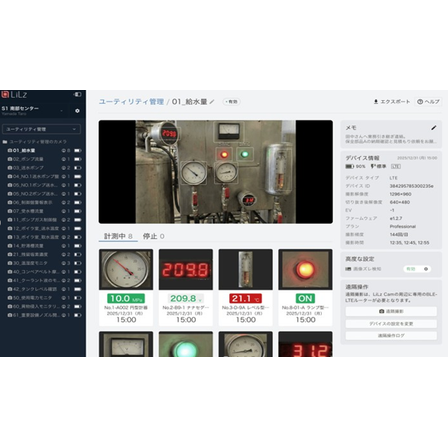Open the ヘルプ help icon
Screen dimensions: 448x448
point(420,102)
